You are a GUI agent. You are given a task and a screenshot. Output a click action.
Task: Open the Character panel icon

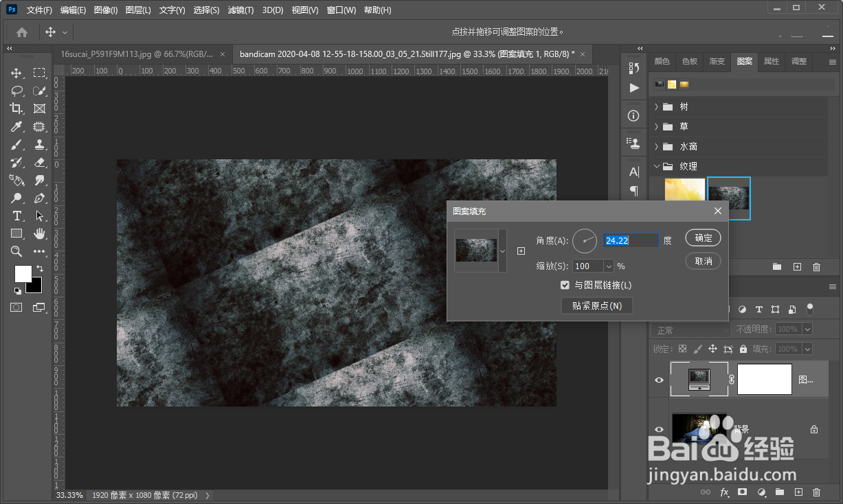(633, 171)
